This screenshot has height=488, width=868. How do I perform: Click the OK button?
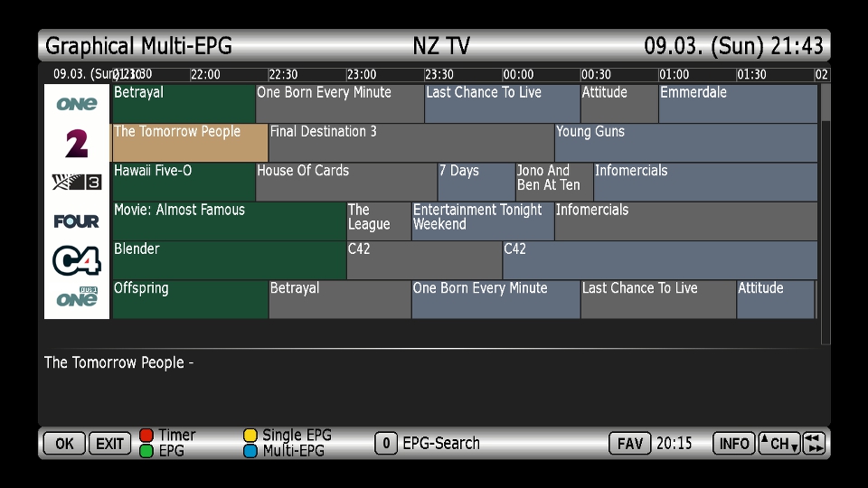pos(64,444)
